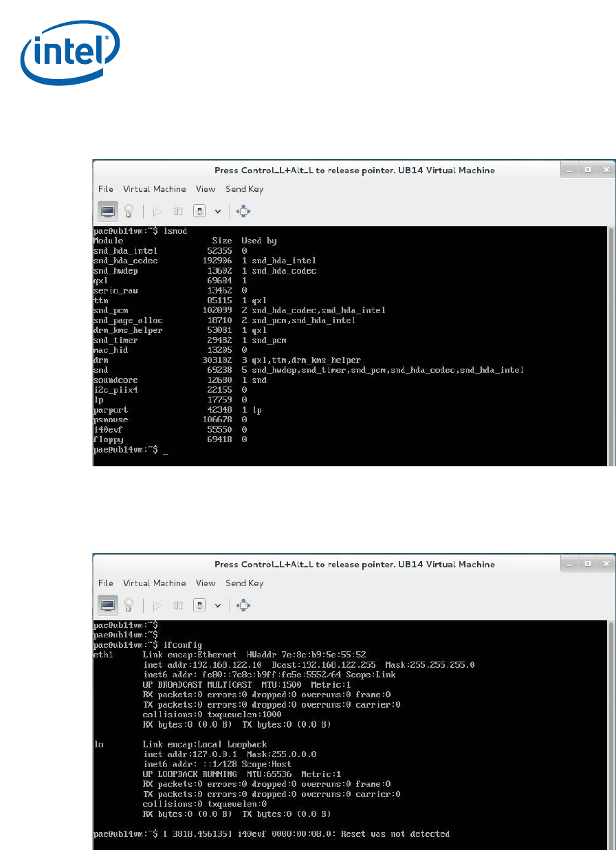Minimize the ifconfig VM window

(x=569, y=563)
